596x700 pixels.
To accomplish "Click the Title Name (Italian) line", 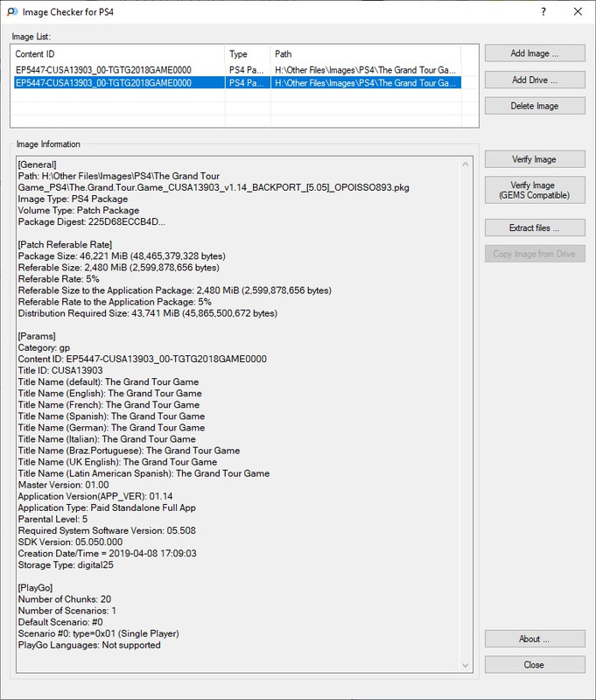I will tap(107, 439).
